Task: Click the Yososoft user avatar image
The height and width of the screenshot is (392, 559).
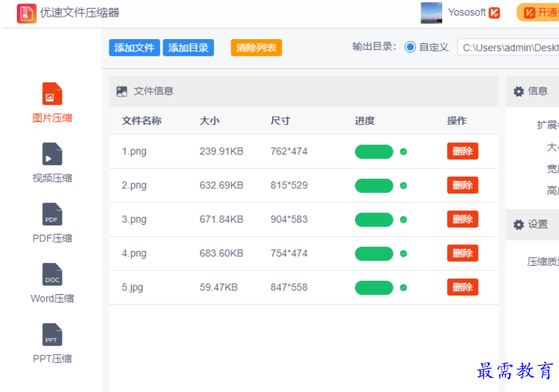Action: tap(431, 13)
